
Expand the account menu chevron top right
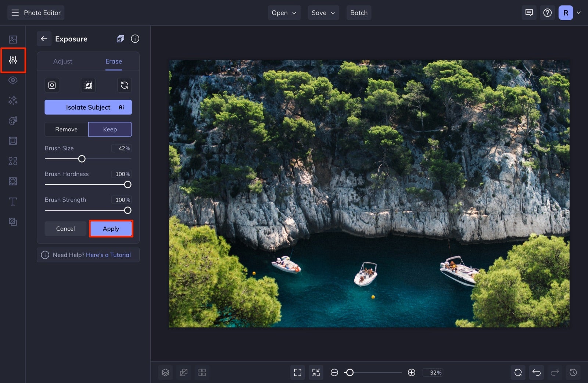pyautogui.click(x=579, y=13)
